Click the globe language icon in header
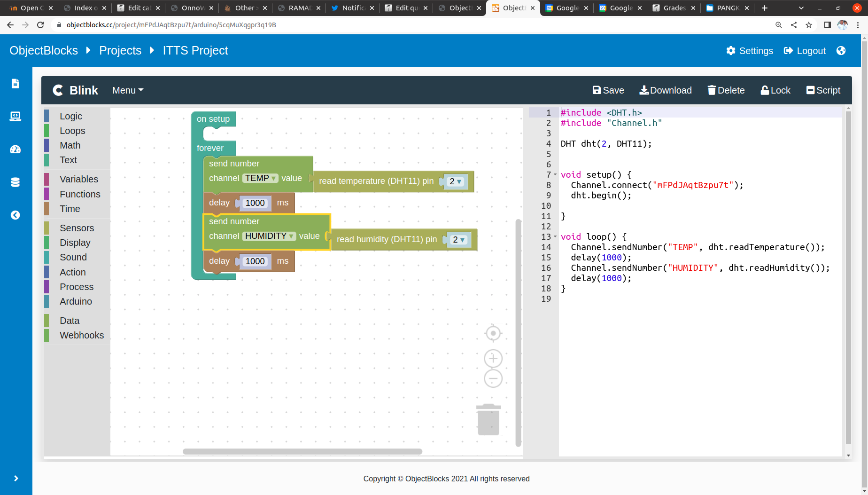This screenshot has height=495, width=868. click(x=841, y=51)
